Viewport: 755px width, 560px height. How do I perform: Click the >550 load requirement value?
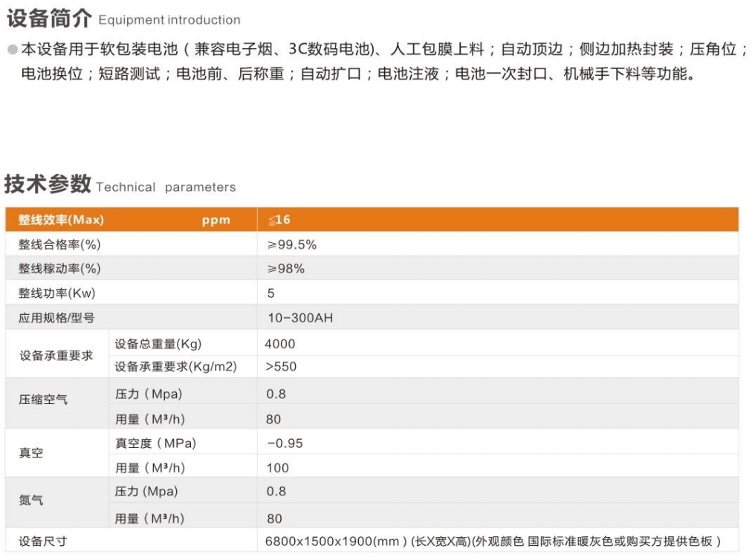tap(281, 366)
